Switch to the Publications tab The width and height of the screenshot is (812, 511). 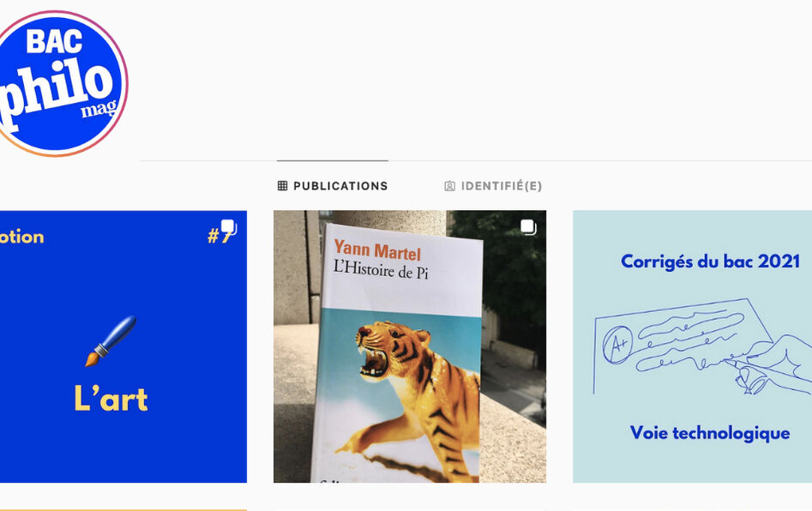click(333, 186)
